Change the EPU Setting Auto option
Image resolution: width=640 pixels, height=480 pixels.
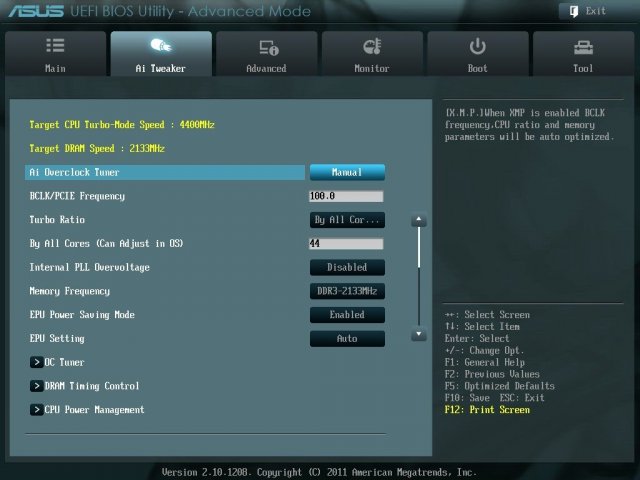[347, 339]
